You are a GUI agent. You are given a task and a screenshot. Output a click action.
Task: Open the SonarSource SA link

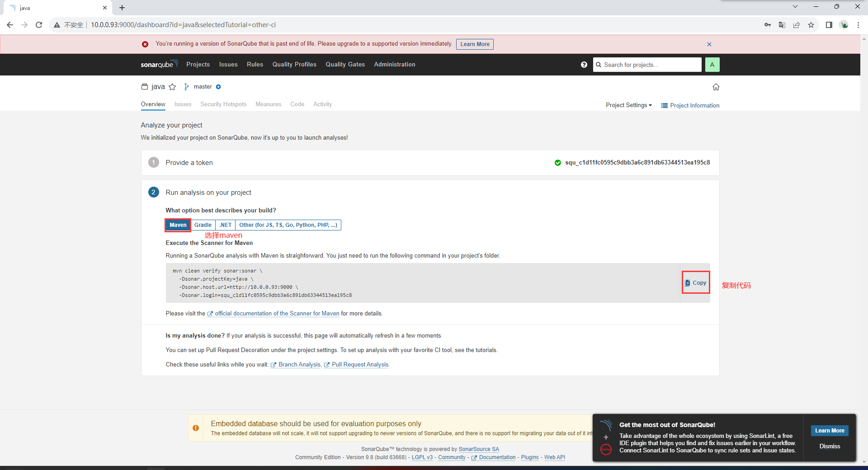coord(479,449)
